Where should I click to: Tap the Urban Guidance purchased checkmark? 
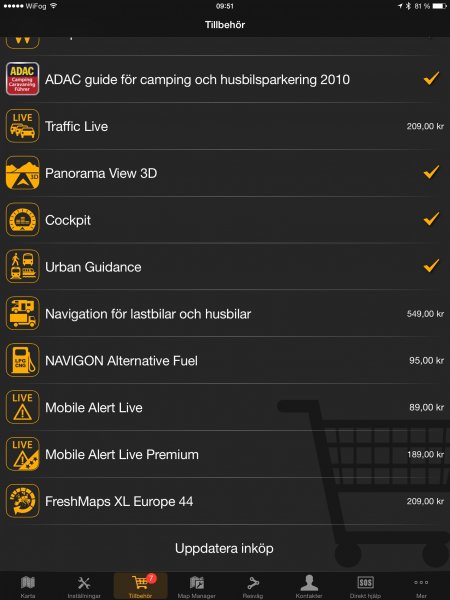431,266
